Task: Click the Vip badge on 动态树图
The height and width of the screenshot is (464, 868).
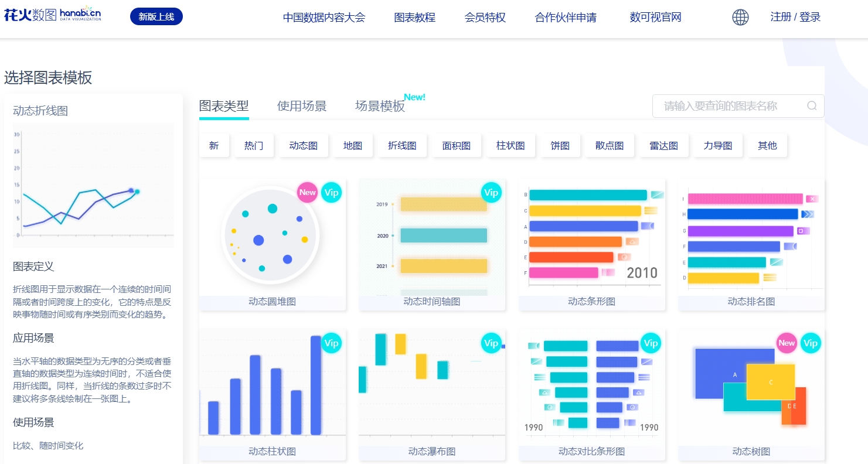Action: (x=811, y=343)
